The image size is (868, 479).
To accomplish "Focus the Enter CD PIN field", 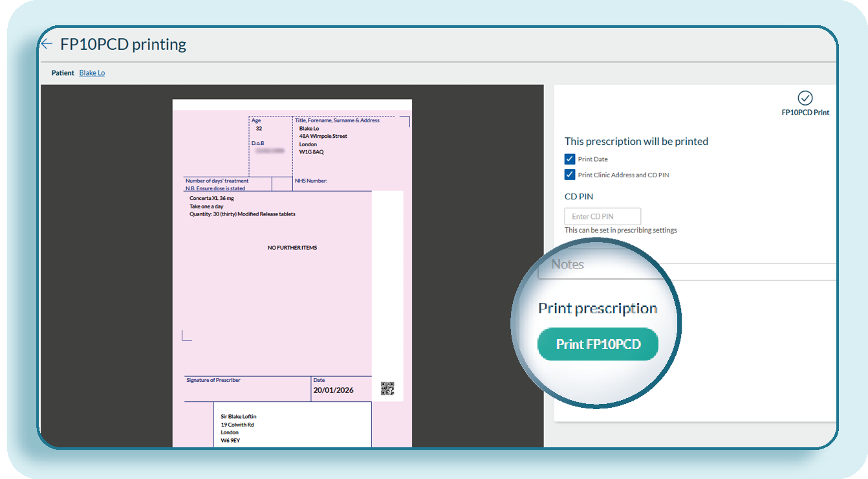I will click(x=602, y=216).
